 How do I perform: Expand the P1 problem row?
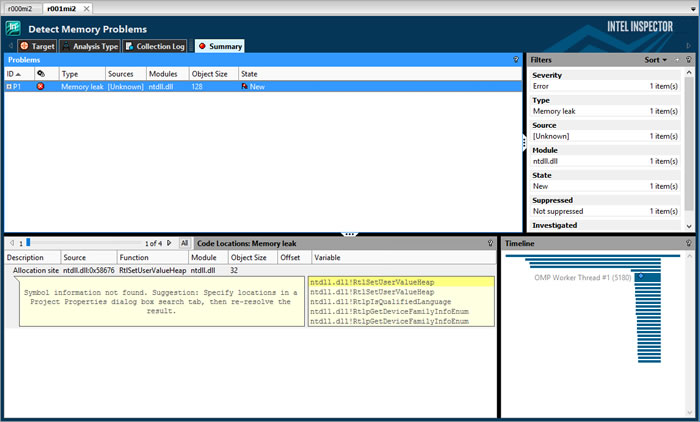coord(9,87)
